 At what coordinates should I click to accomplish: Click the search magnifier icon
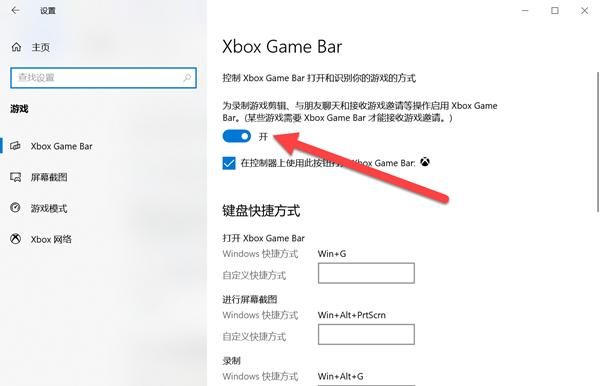[x=187, y=78]
